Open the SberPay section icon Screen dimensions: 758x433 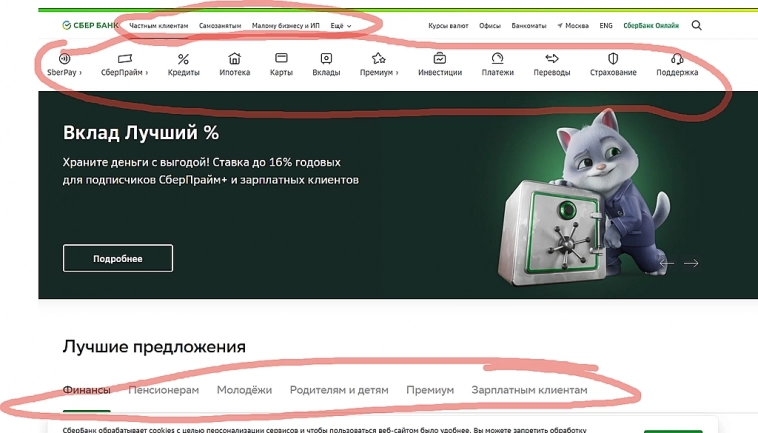(64, 58)
